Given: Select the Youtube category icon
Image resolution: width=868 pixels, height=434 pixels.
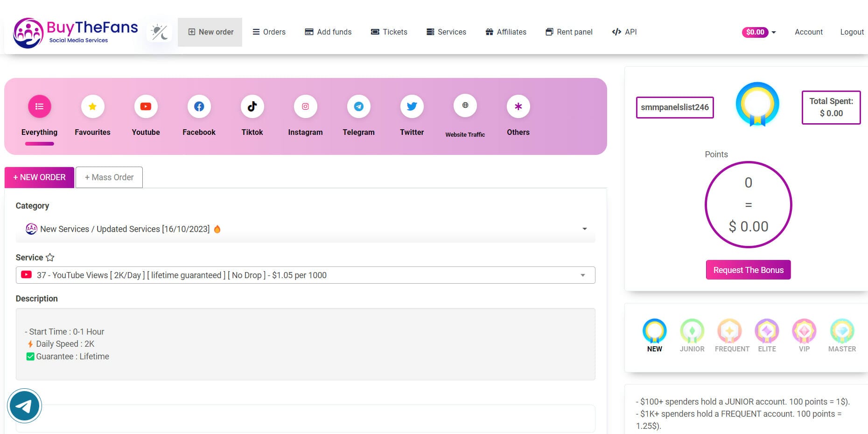Looking at the screenshot, I should (x=146, y=107).
